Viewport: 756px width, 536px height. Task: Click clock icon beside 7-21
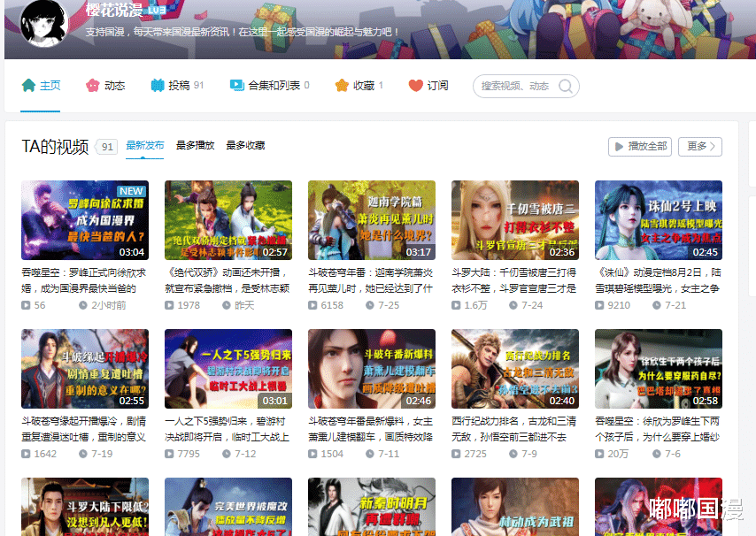pyautogui.click(x=657, y=305)
